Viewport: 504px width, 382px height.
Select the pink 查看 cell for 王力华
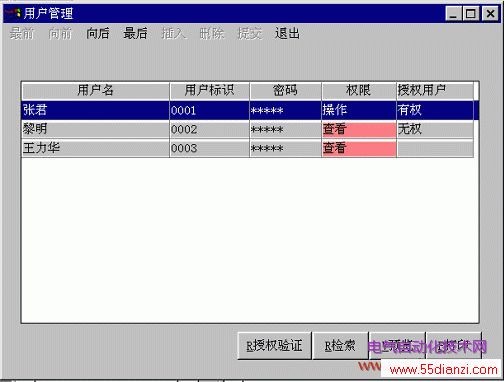[359, 148]
